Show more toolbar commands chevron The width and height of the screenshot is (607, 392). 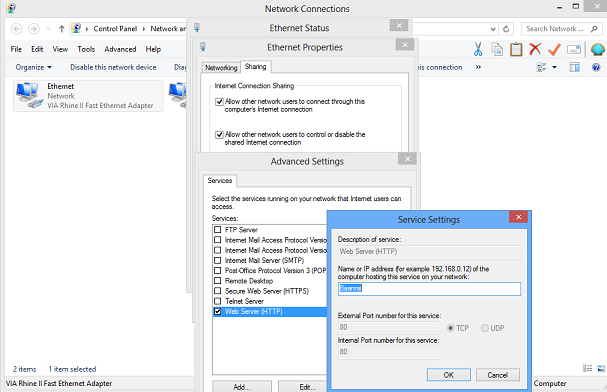(478, 67)
